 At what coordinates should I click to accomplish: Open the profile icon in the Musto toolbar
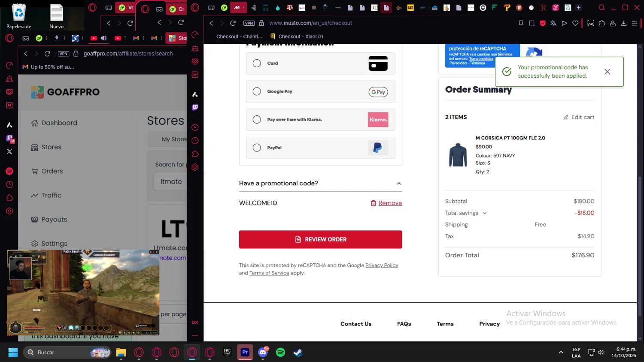(x=613, y=23)
